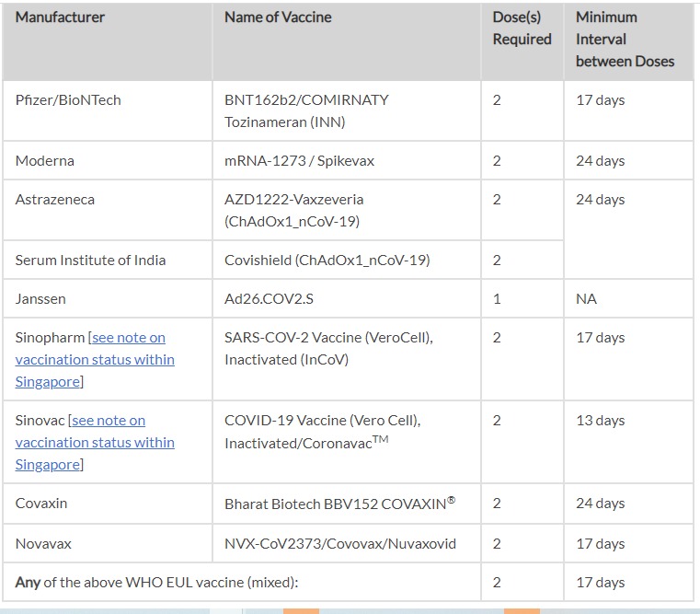Screen dimensions: 700x614
Task: Select the Astrazeneca manufacturer cell
Action: 55,200
